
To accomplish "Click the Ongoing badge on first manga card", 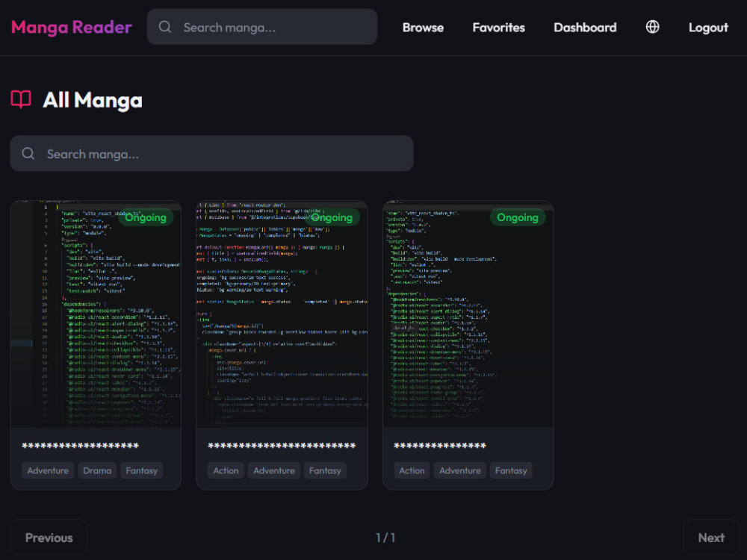I will point(146,217).
